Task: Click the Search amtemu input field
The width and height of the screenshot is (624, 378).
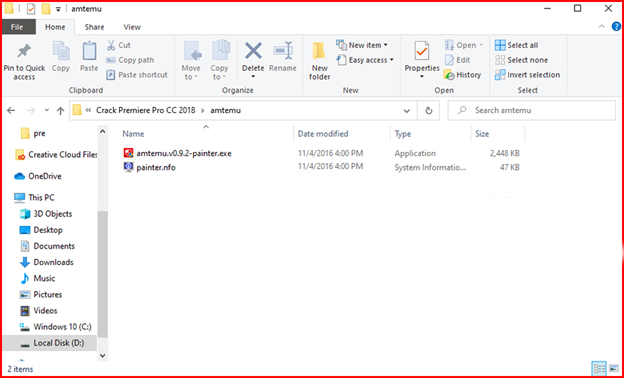Action: [532, 110]
